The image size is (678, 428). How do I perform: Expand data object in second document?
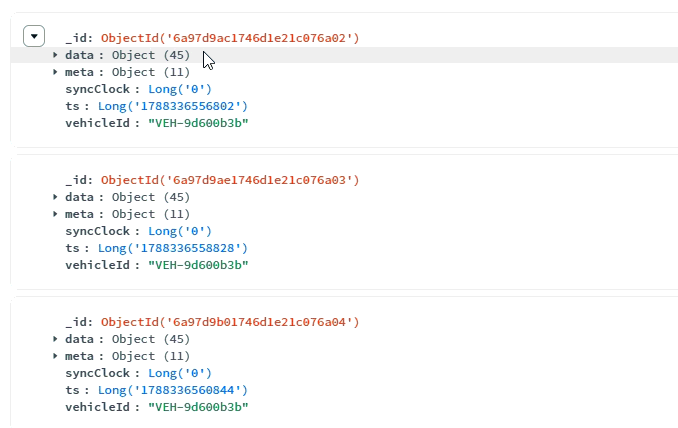click(55, 197)
